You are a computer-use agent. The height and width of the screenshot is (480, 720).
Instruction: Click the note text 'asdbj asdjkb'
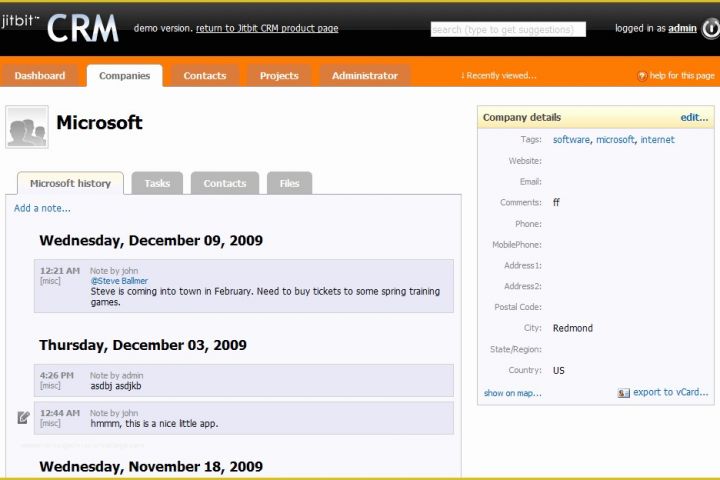click(116, 386)
